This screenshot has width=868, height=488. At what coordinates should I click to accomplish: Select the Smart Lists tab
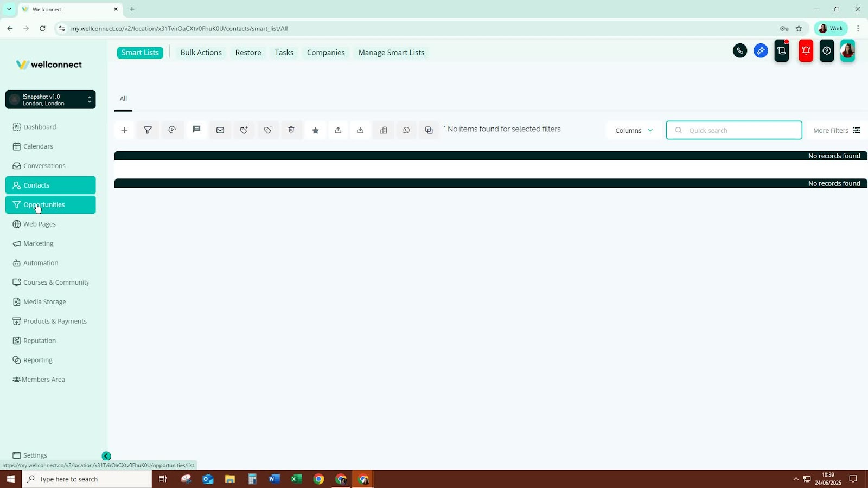[140, 53]
